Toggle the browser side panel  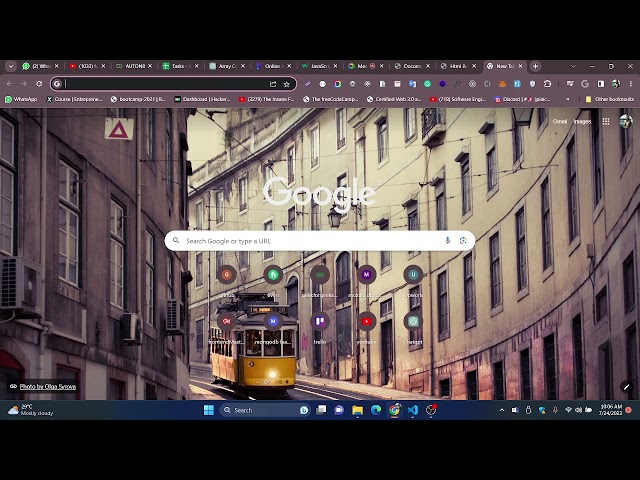601,84
